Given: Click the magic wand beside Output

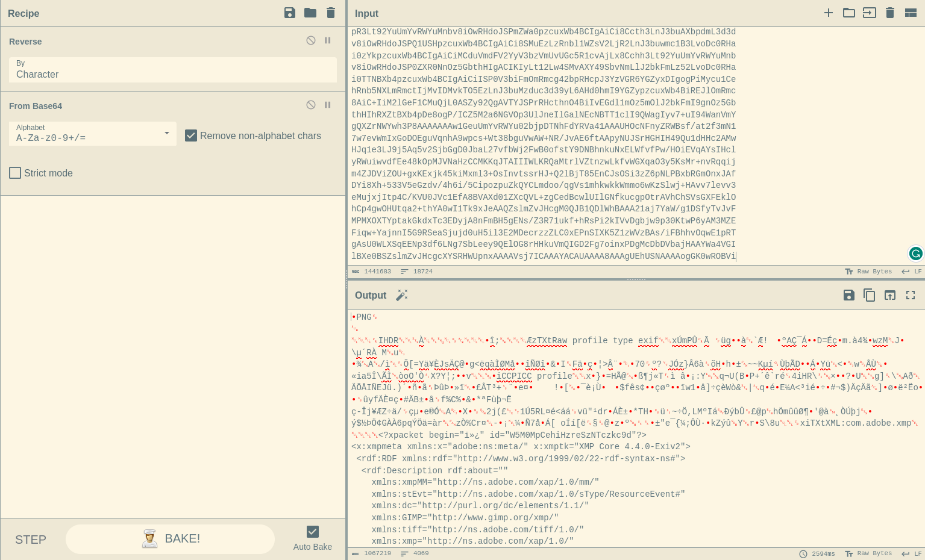Looking at the screenshot, I should 402,295.
